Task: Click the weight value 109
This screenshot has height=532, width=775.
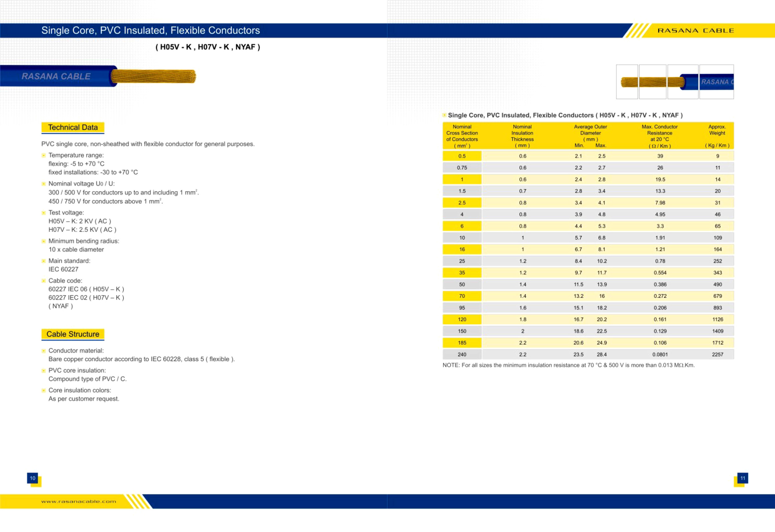Action: click(718, 238)
